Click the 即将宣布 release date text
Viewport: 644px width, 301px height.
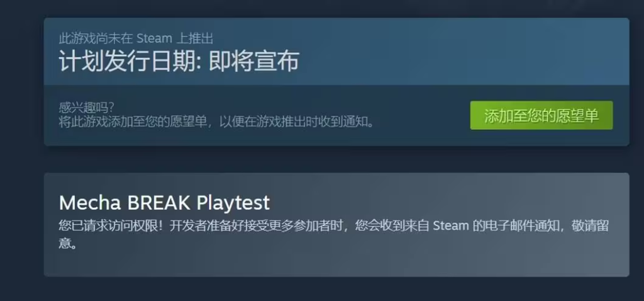point(254,61)
